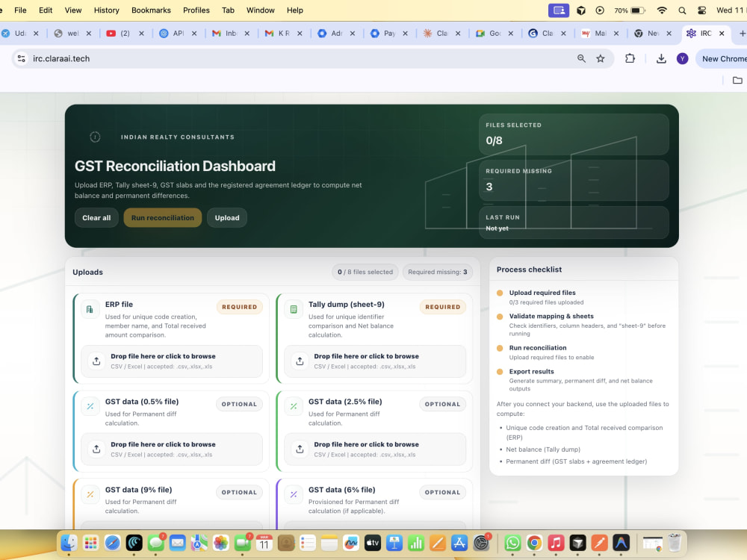This screenshot has height=560, width=747.
Task: Open Numbers app from the dock
Action: [x=416, y=542]
